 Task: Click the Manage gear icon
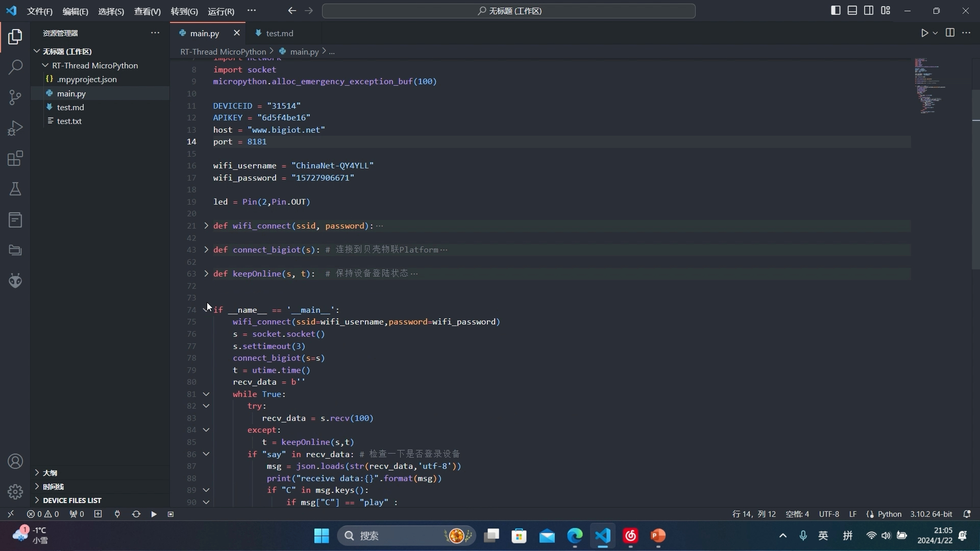(15, 491)
